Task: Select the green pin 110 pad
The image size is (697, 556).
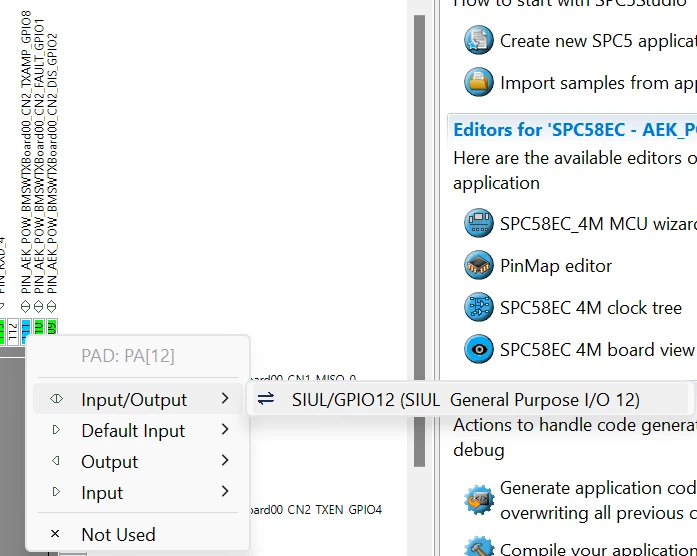Action: (x=39, y=328)
